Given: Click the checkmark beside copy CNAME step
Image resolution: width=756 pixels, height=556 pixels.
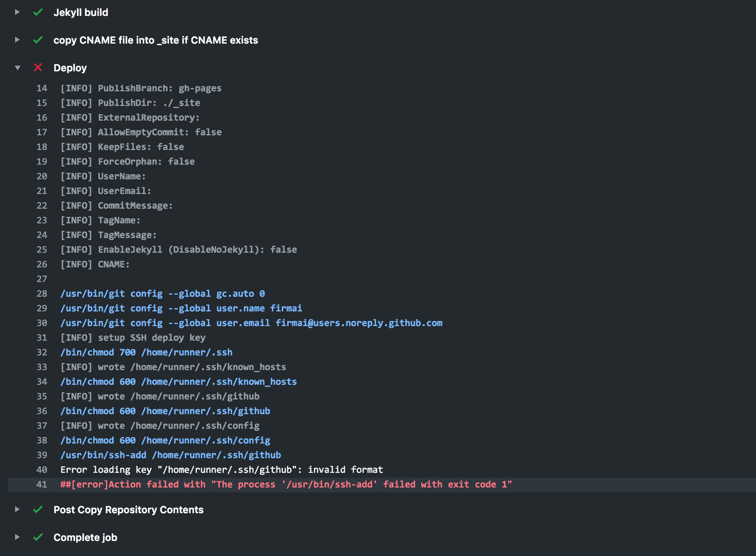Looking at the screenshot, I should (38, 40).
